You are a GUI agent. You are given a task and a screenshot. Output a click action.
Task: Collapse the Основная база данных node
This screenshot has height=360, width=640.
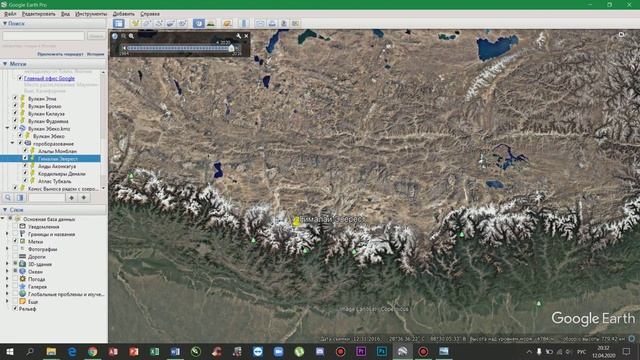tap(3, 219)
